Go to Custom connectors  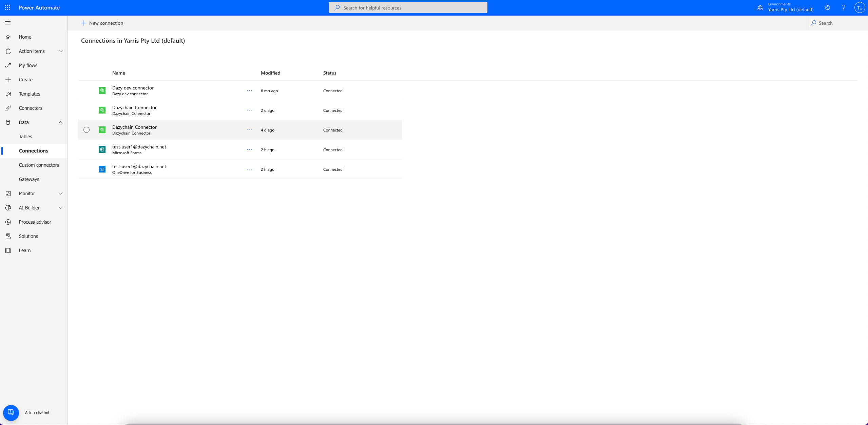39,165
